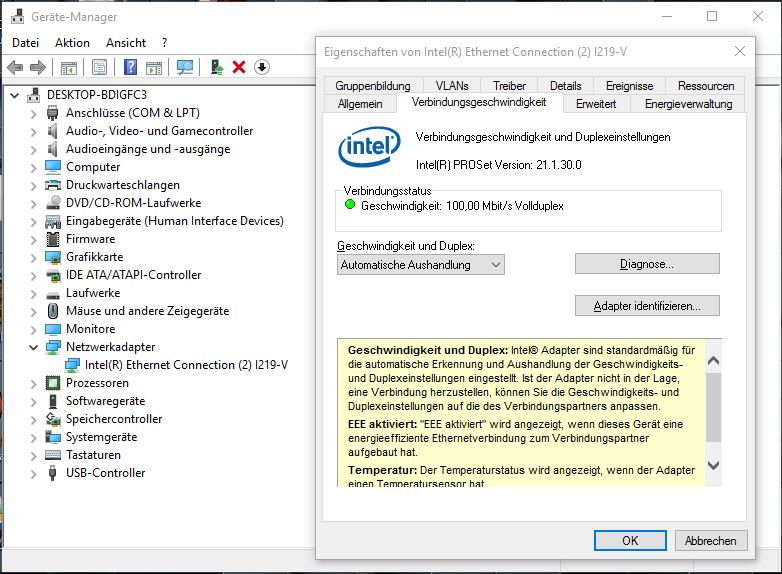The height and width of the screenshot is (574, 782).
Task: Select the Intel Ethernet Connection I219-V device
Action: [186, 365]
